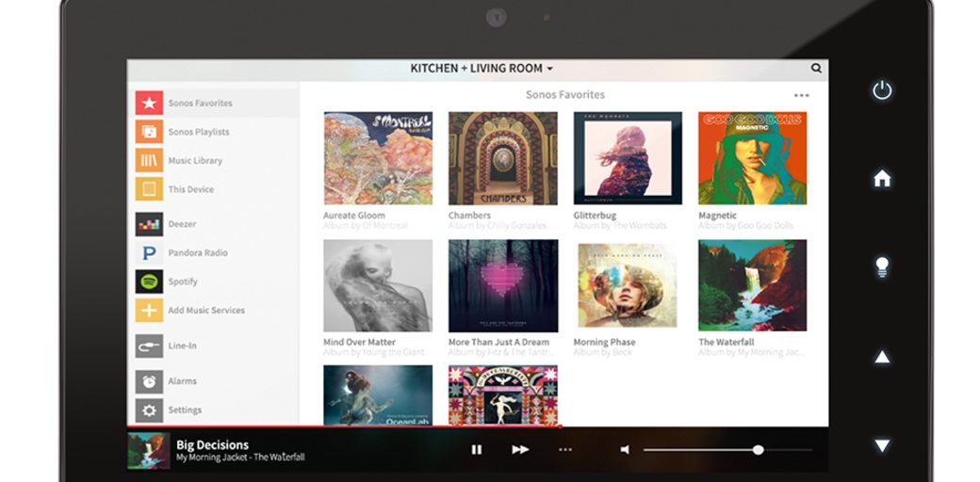Click Morning Phase title text
The image size is (980, 482).
click(x=604, y=342)
